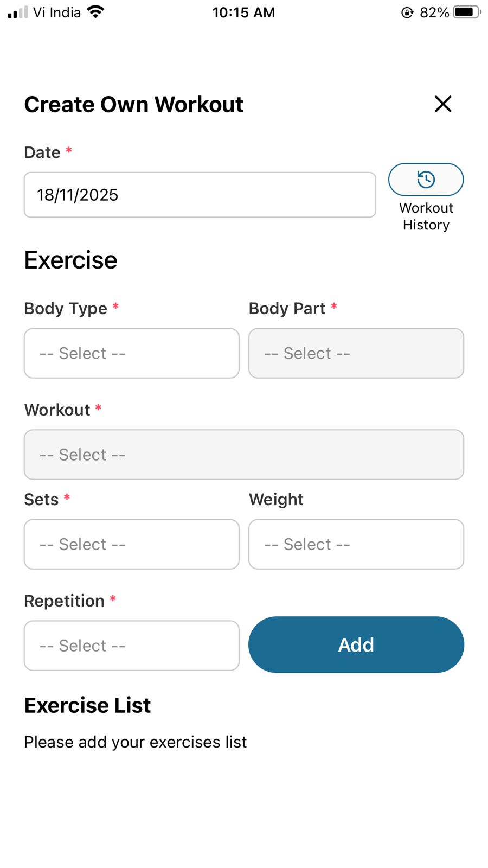Tap the 10:15 AM clock in the status bar
This screenshot has height=868, width=488.
(243, 12)
